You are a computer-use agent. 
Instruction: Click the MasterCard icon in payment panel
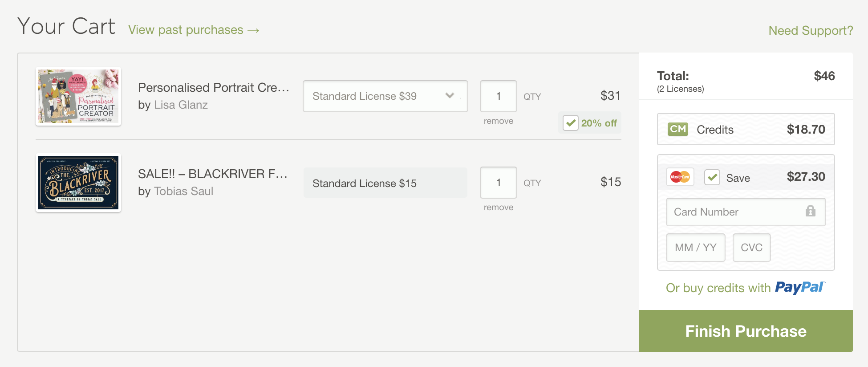680,177
